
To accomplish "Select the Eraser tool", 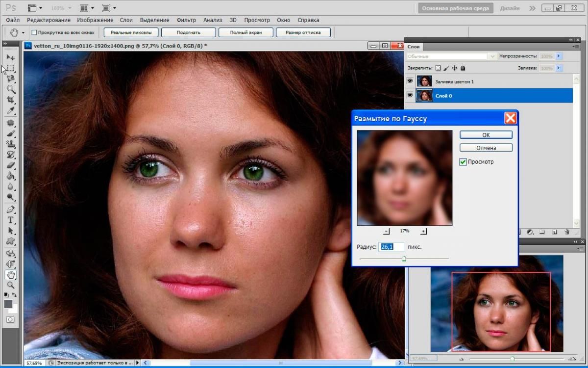I will [x=10, y=165].
